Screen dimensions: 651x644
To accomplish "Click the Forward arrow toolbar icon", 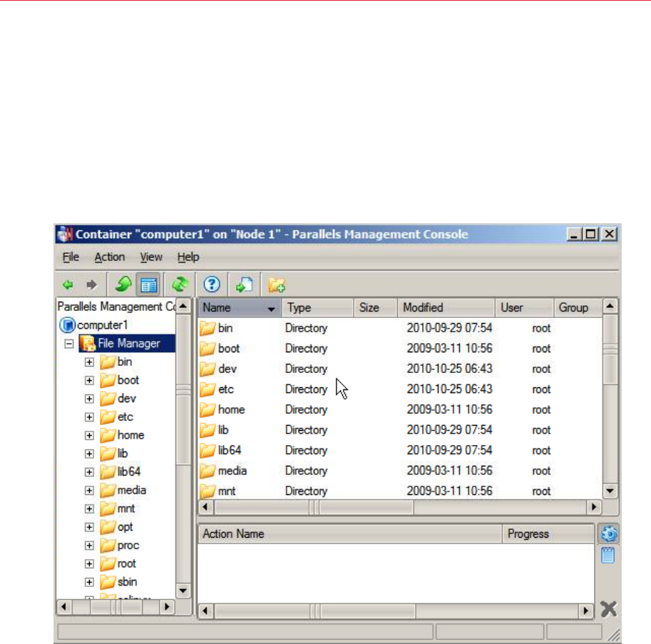I will 92,285.
